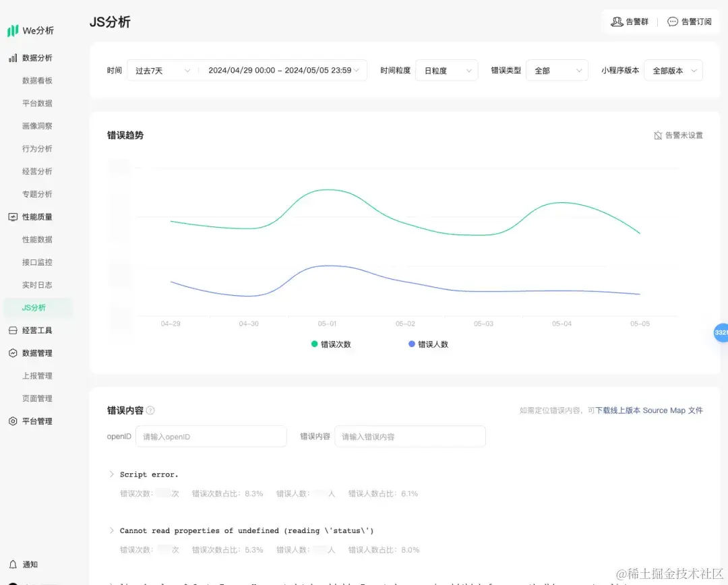Open the 日粒度 time granularity dropdown
The width and height of the screenshot is (728, 585).
[447, 71]
